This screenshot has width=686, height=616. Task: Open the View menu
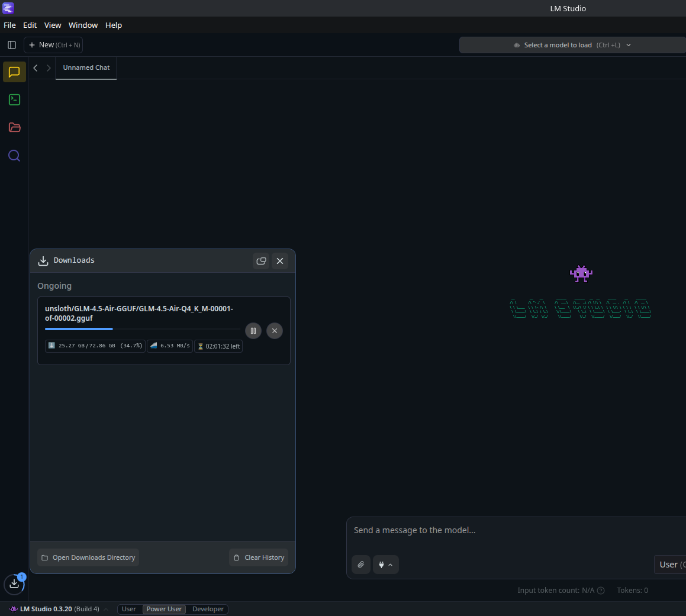(53, 25)
